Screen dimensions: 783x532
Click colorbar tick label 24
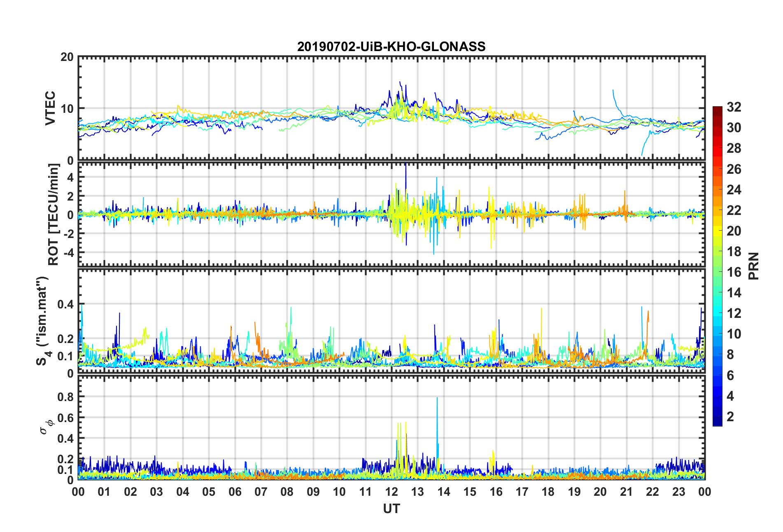734,189
